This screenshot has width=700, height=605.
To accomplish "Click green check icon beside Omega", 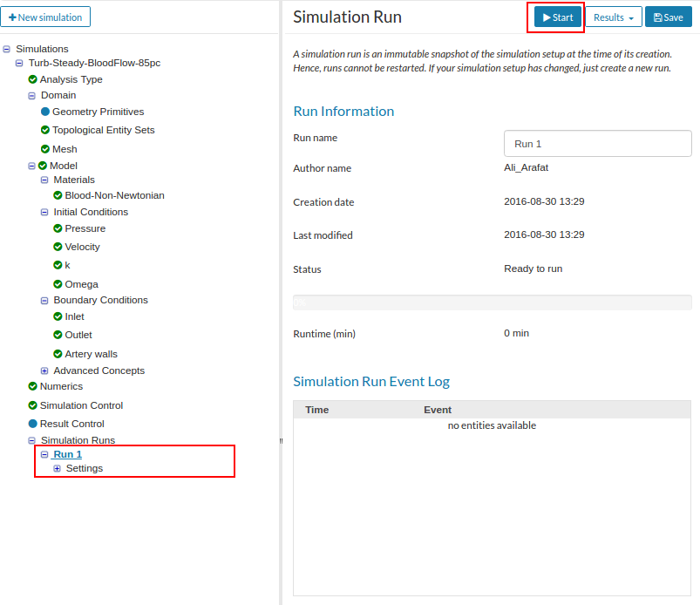I will point(58,284).
